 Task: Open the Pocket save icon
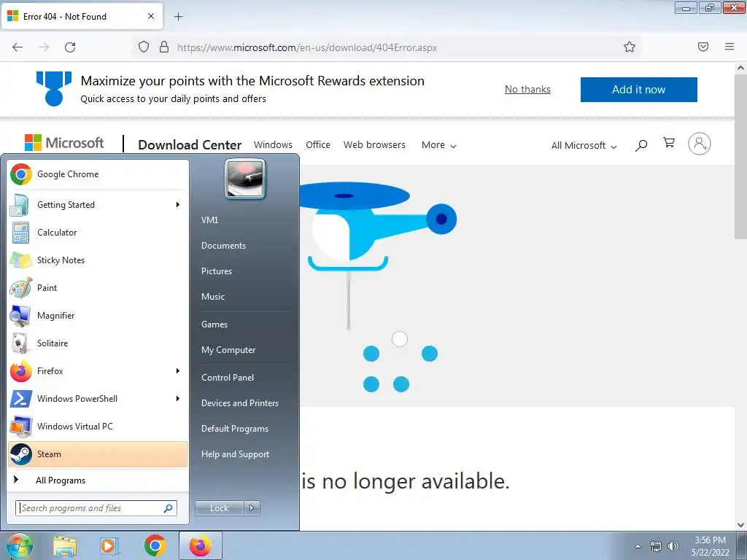point(703,47)
